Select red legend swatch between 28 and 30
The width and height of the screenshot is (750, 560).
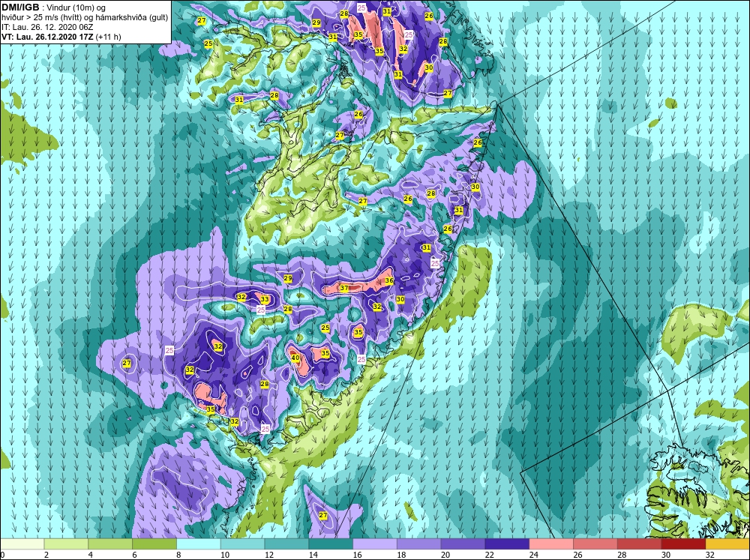[639, 544]
